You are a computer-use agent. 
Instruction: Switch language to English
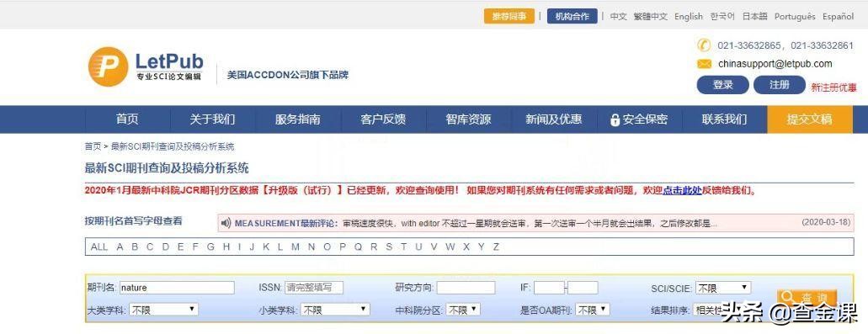click(x=688, y=17)
